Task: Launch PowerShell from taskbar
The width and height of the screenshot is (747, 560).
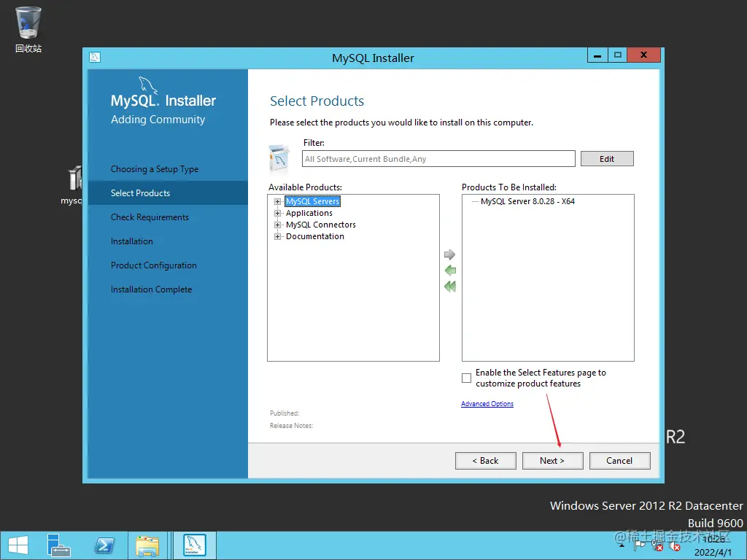Action: [x=104, y=545]
